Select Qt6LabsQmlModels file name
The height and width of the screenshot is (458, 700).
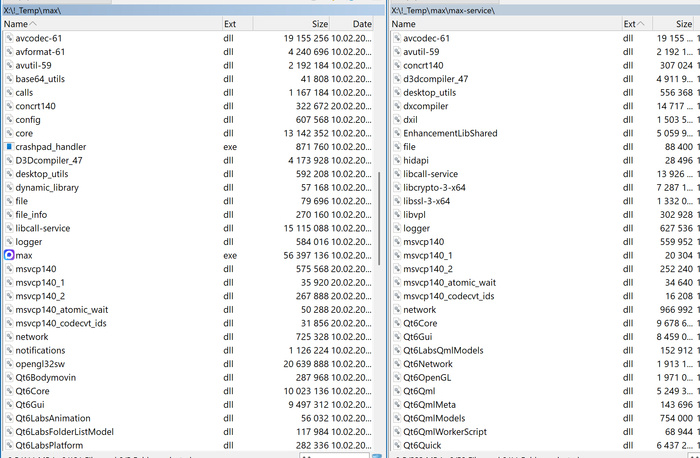coord(443,350)
